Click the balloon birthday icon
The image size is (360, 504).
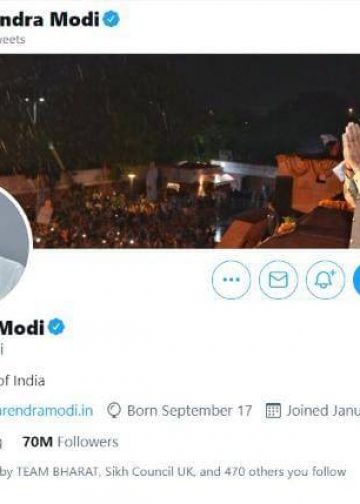[114, 411]
